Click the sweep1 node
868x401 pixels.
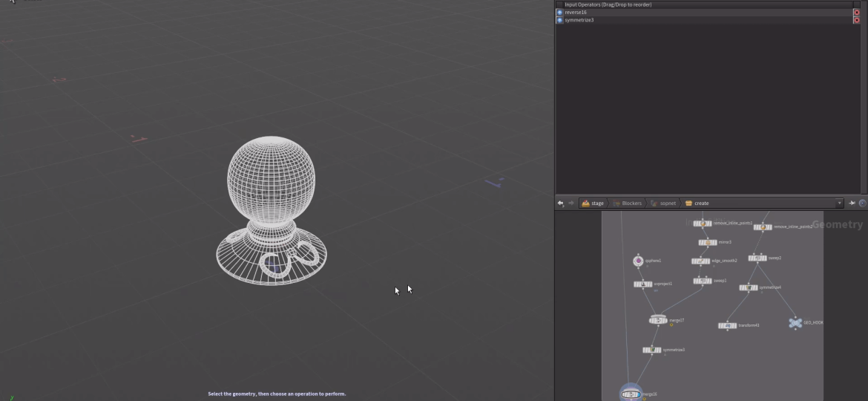tap(702, 281)
